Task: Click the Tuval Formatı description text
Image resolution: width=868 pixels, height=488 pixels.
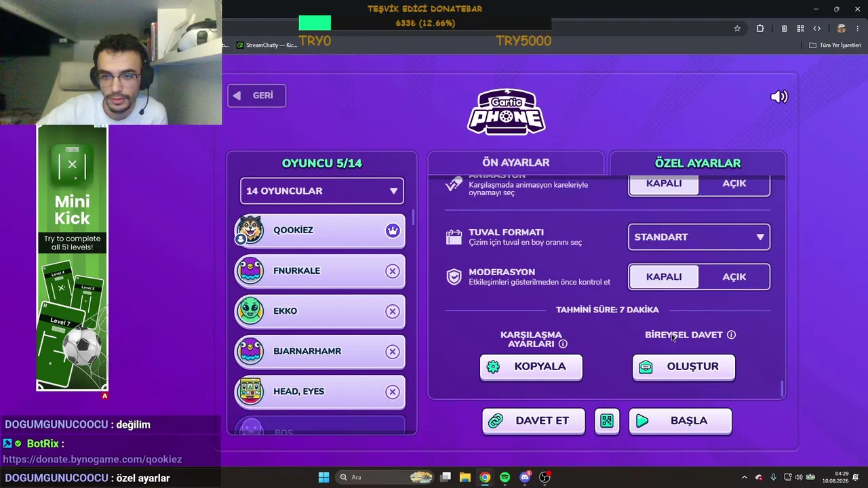Action: [x=526, y=243]
